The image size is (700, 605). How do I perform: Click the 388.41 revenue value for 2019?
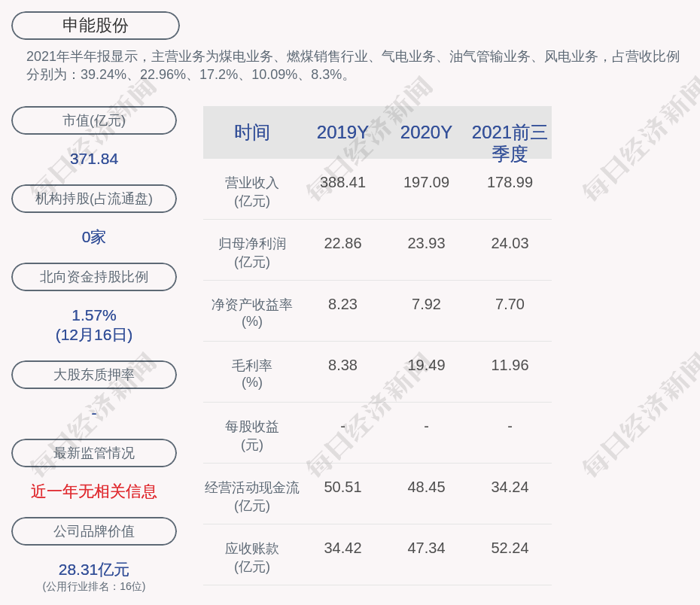coord(342,182)
